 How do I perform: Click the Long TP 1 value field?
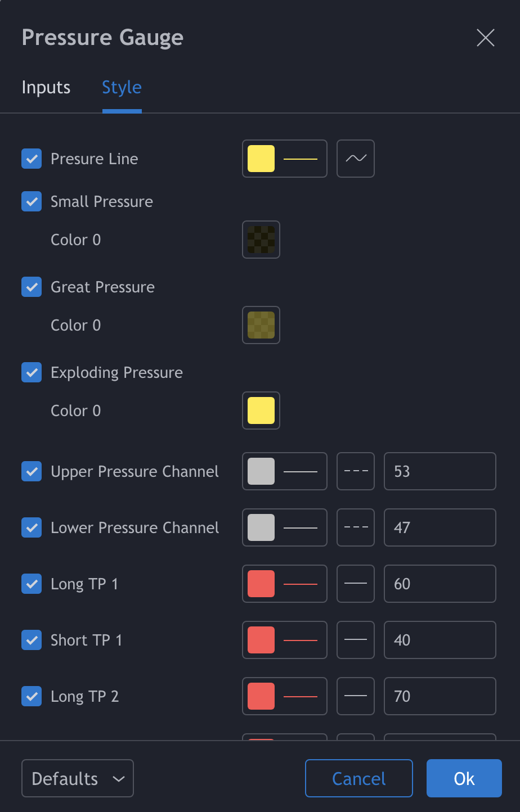pos(440,584)
